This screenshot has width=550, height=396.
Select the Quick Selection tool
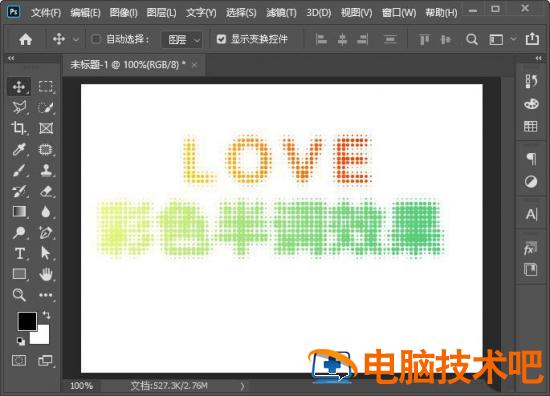46,107
